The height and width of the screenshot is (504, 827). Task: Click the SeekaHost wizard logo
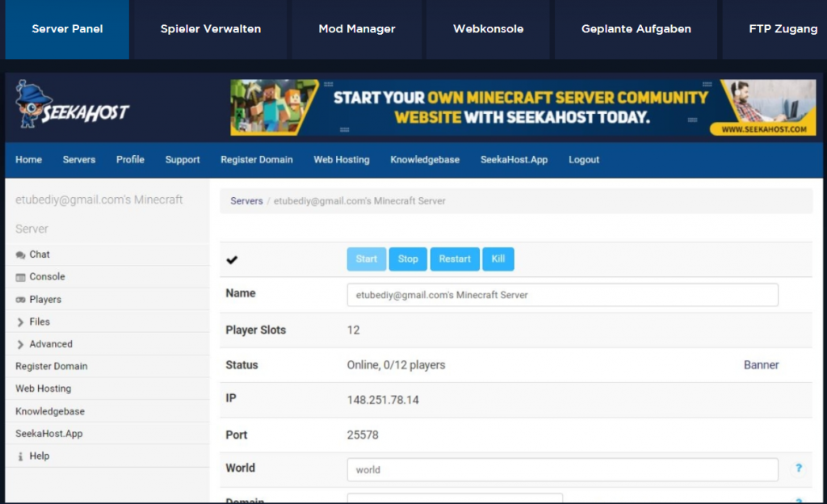point(72,104)
